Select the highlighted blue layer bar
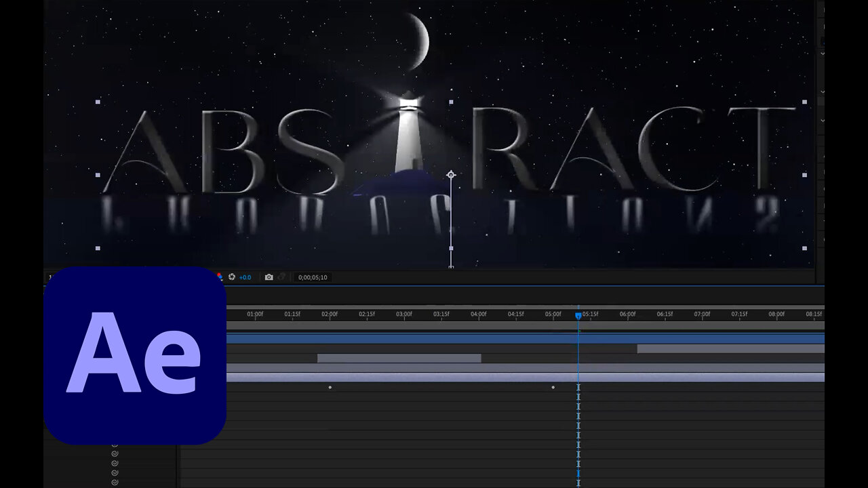This screenshot has width=868, height=488. 526,338
